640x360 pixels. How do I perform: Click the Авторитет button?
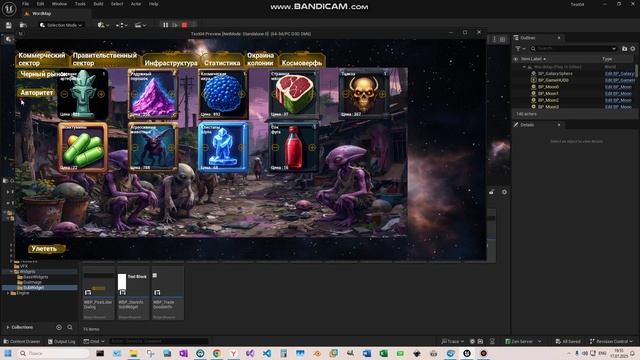[37, 93]
